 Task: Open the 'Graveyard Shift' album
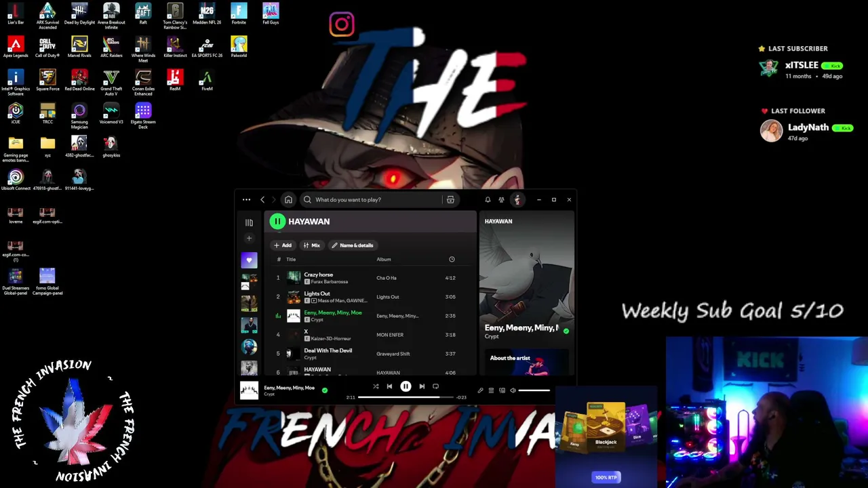tap(393, 354)
